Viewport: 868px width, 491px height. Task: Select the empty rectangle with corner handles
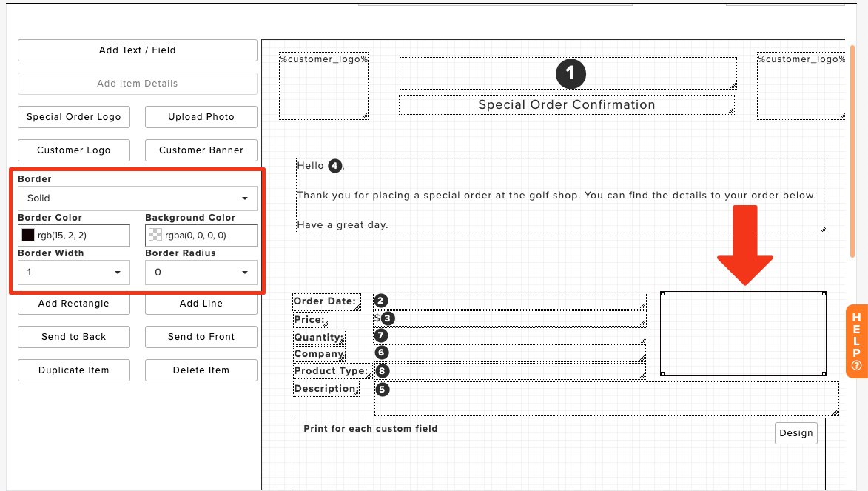click(x=743, y=333)
